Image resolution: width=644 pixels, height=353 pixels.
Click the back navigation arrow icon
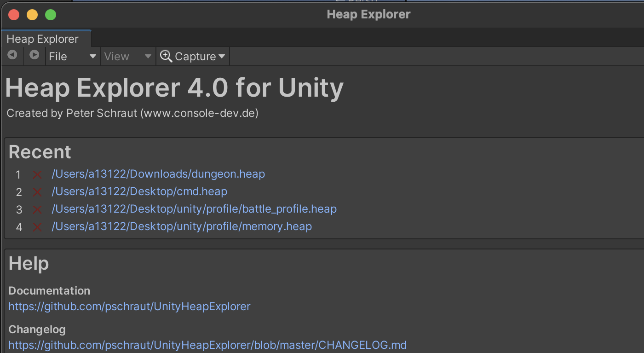(x=12, y=56)
